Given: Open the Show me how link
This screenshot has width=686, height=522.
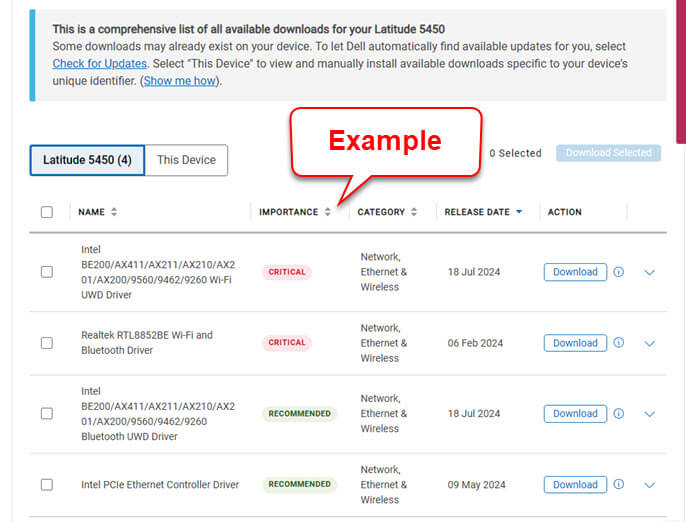Looking at the screenshot, I should click(x=180, y=81).
